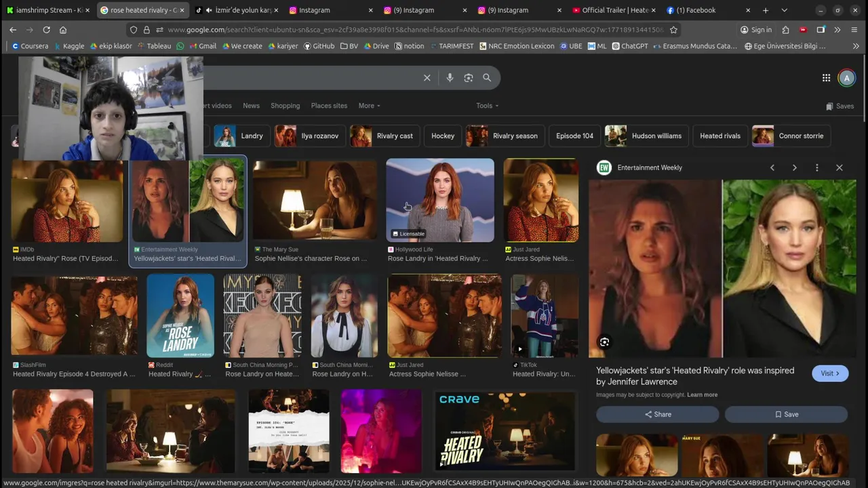Open IMDb Heated Rivalry Rose thumbnail

[68, 201]
